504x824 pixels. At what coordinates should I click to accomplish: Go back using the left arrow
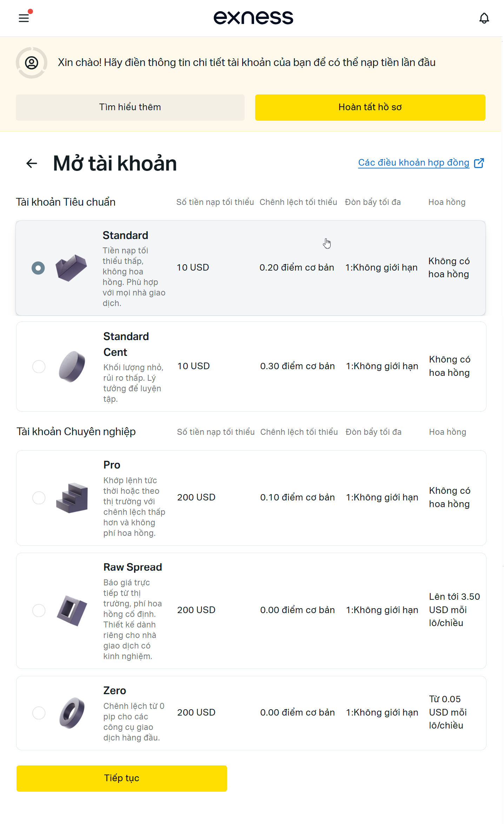tap(32, 163)
